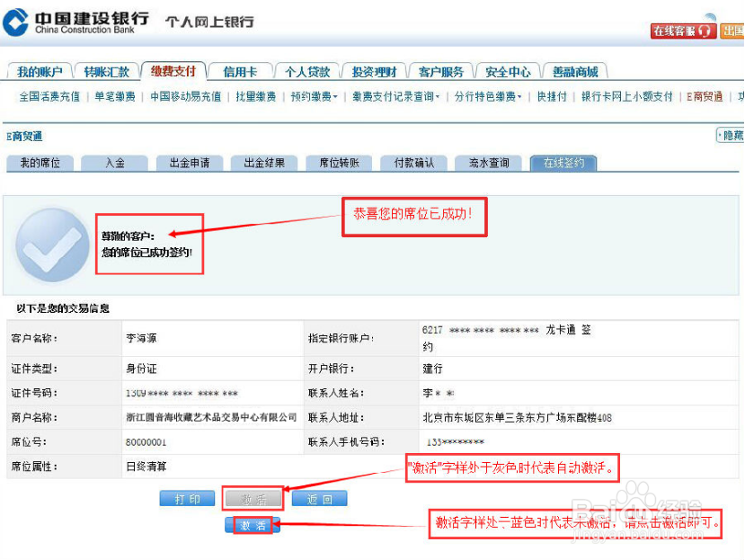Click the 返回 button
Viewport: 745px width, 560px height.
pyautogui.click(x=319, y=498)
